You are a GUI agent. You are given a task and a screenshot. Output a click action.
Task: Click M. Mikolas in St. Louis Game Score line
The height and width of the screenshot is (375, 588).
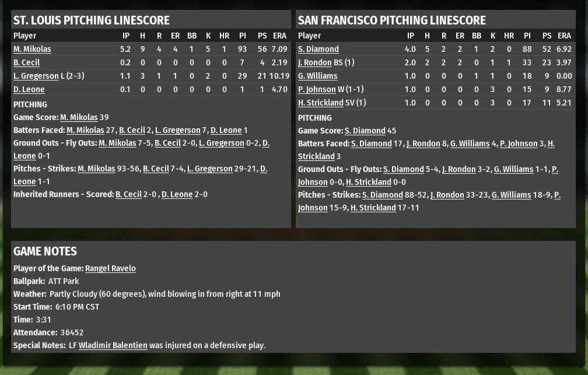(79, 117)
